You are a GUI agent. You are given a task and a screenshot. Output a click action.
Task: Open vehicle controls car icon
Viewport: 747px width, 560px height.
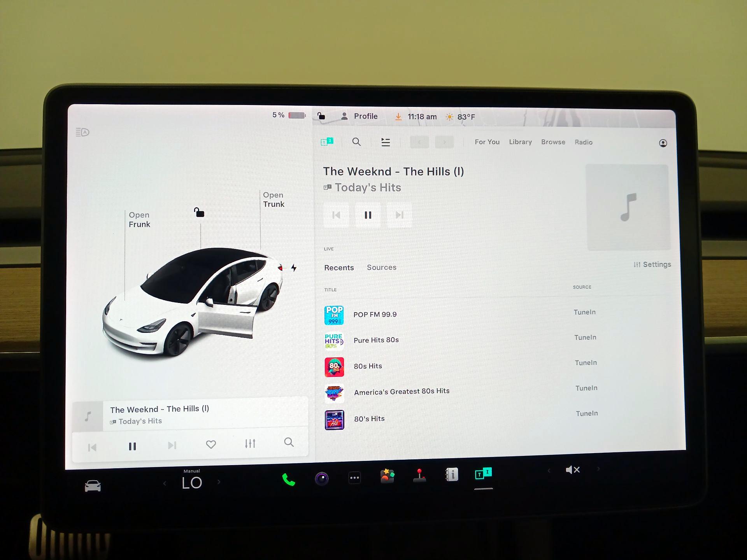click(93, 486)
